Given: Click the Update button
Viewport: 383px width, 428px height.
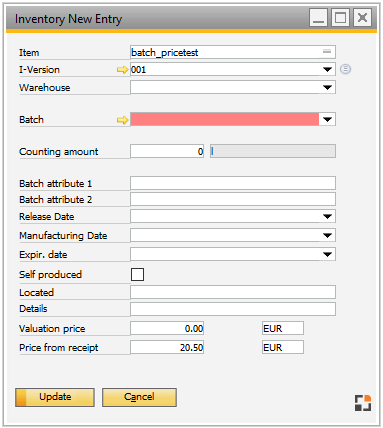Looking at the screenshot, I should click(55, 397).
